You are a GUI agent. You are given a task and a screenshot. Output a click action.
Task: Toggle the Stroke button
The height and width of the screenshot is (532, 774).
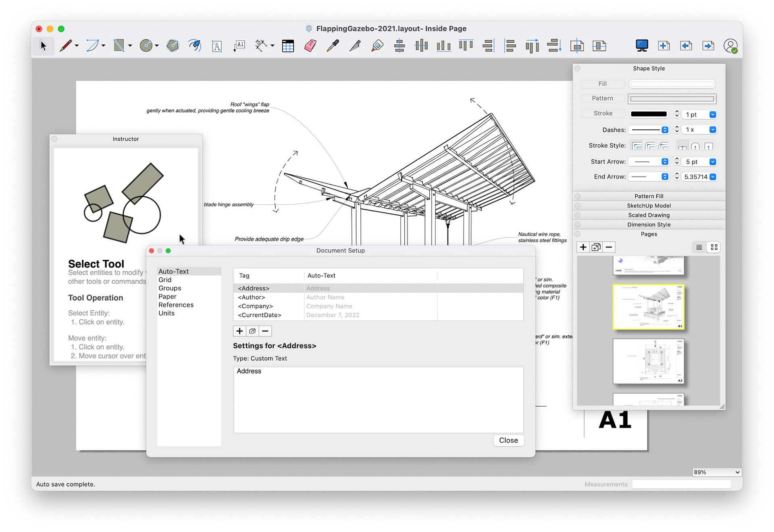(x=602, y=114)
